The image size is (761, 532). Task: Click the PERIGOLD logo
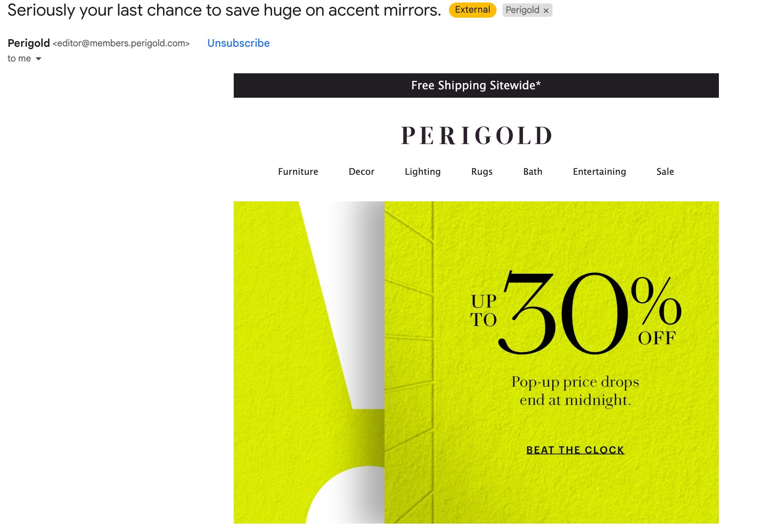tap(476, 136)
